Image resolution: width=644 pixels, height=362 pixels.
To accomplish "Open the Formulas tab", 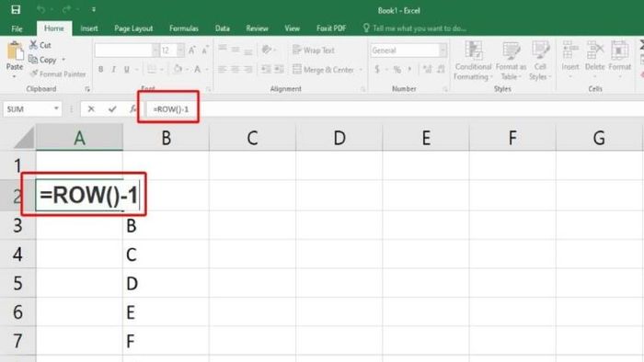I will click(184, 28).
